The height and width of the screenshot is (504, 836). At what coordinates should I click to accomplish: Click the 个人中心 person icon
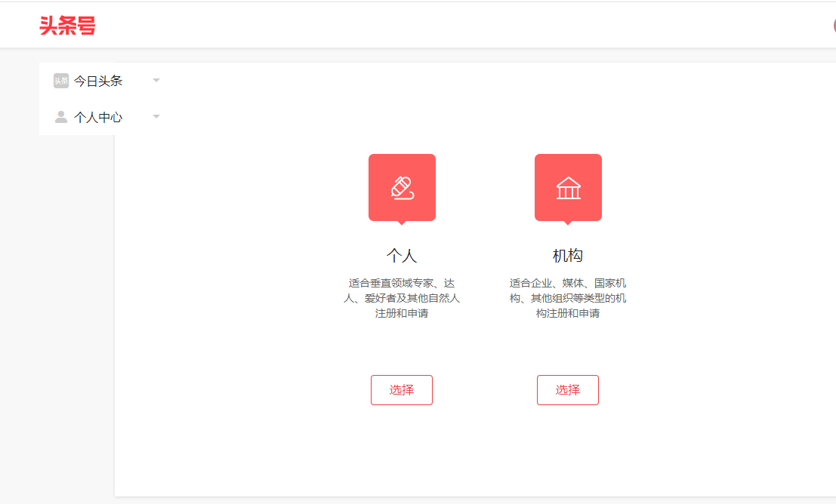coord(60,117)
